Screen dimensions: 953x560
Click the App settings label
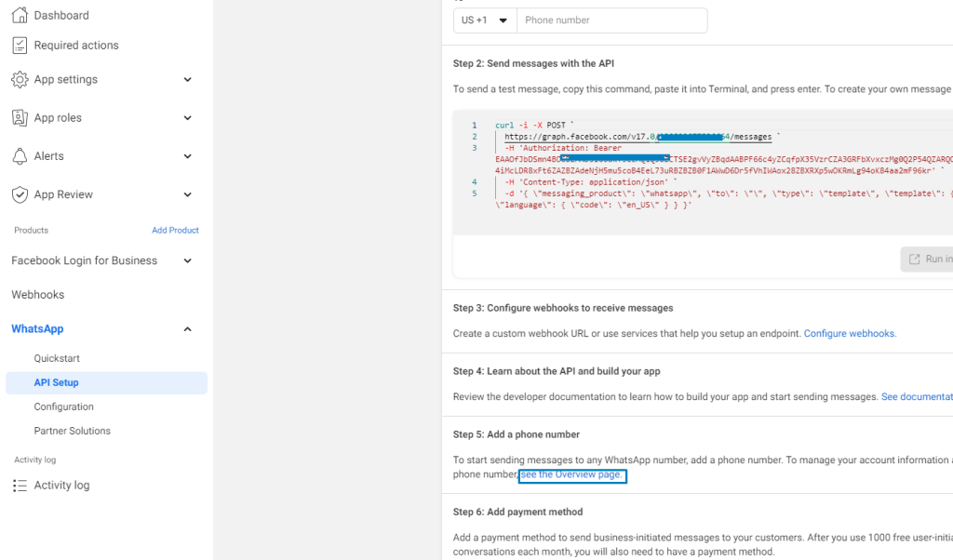66,80
